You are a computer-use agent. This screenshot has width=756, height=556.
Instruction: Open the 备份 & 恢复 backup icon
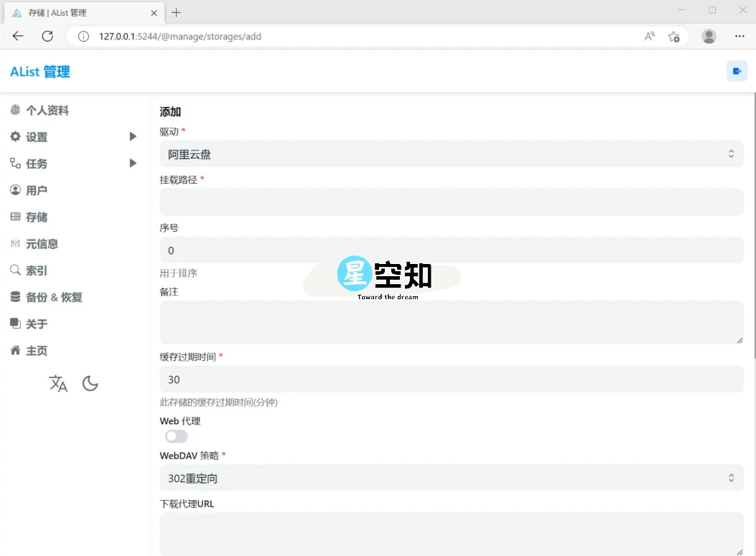click(16, 297)
